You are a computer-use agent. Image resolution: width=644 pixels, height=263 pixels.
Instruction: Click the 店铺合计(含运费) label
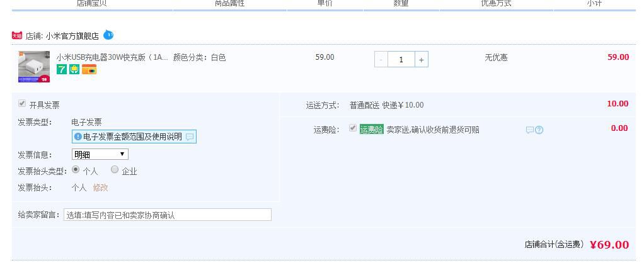(x=554, y=245)
